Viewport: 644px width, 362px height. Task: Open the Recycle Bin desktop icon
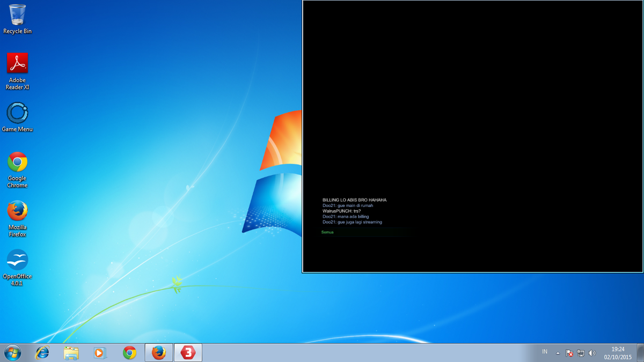(17, 19)
